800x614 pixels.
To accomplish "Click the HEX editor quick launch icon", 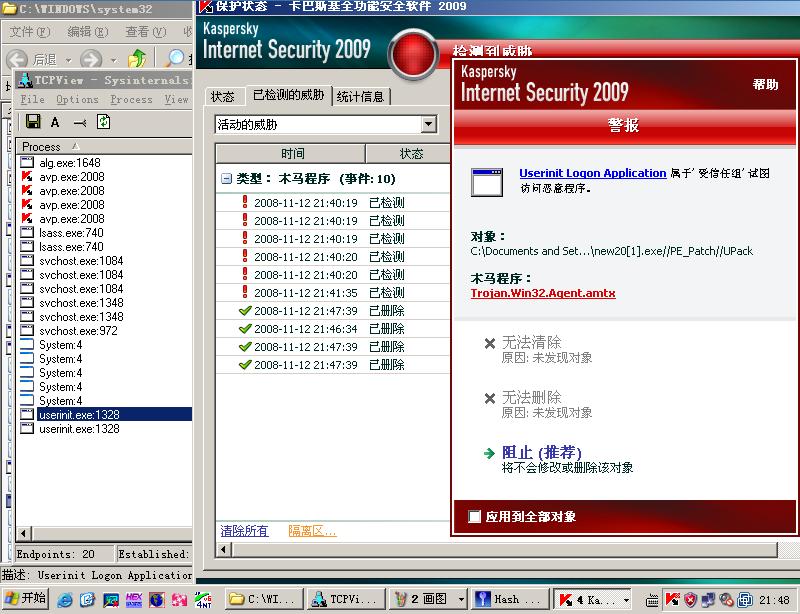I will (x=134, y=599).
